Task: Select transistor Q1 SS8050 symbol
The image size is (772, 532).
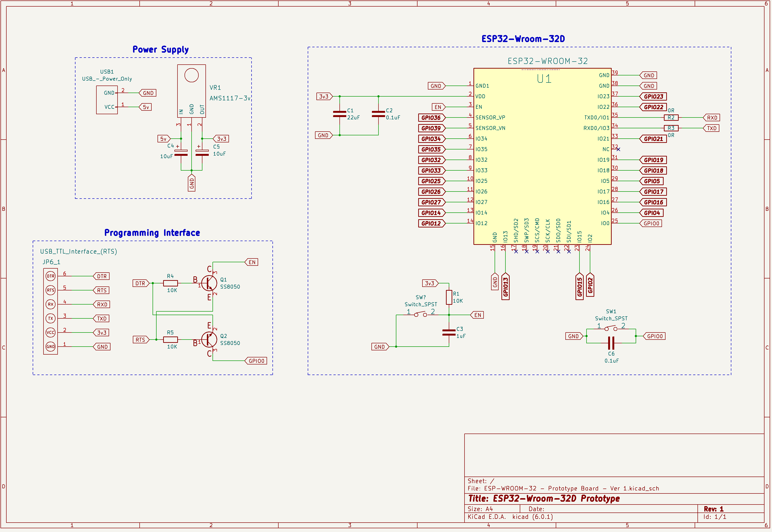Action: (x=209, y=284)
